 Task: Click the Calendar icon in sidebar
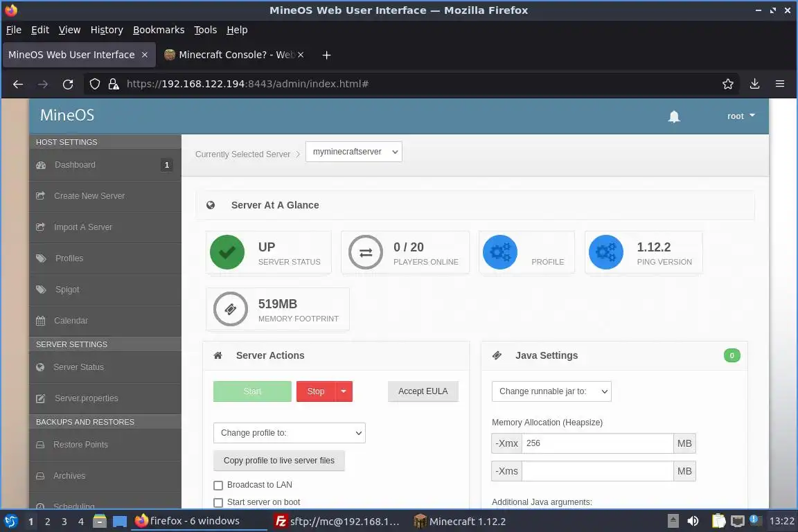click(x=41, y=320)
